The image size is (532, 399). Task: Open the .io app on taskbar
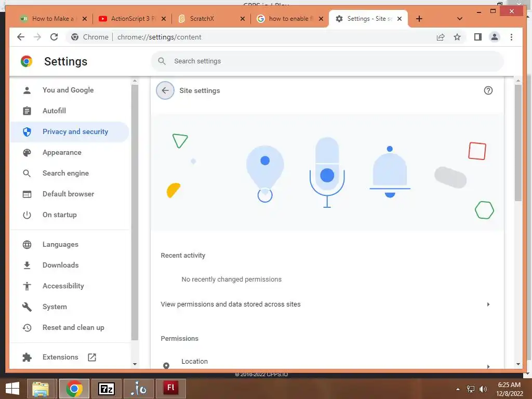click(x=139, y=389)
